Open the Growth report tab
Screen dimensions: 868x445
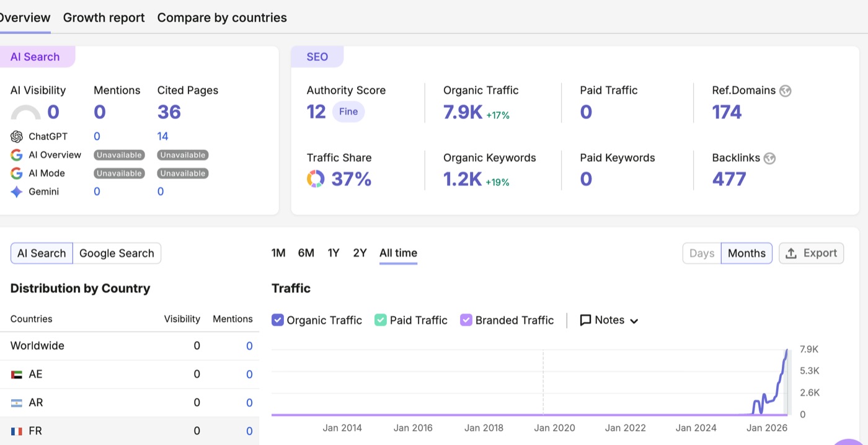click(104, 17)
